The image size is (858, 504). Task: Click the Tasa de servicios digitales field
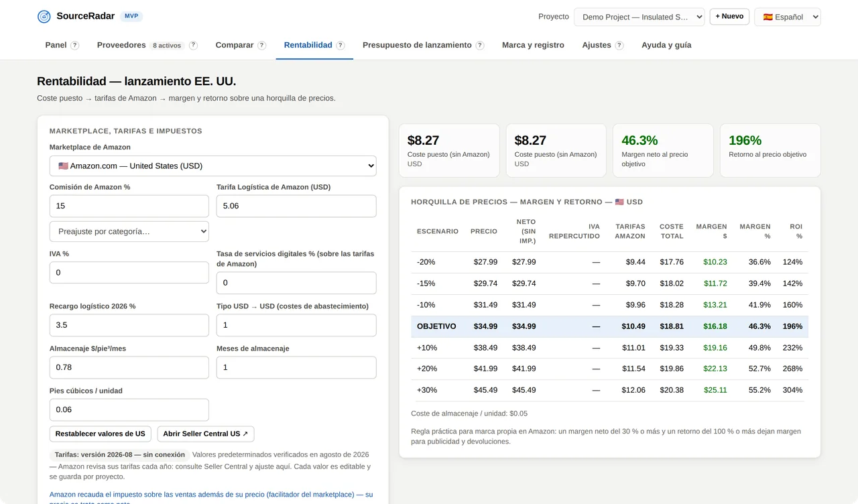coord(296,283)
